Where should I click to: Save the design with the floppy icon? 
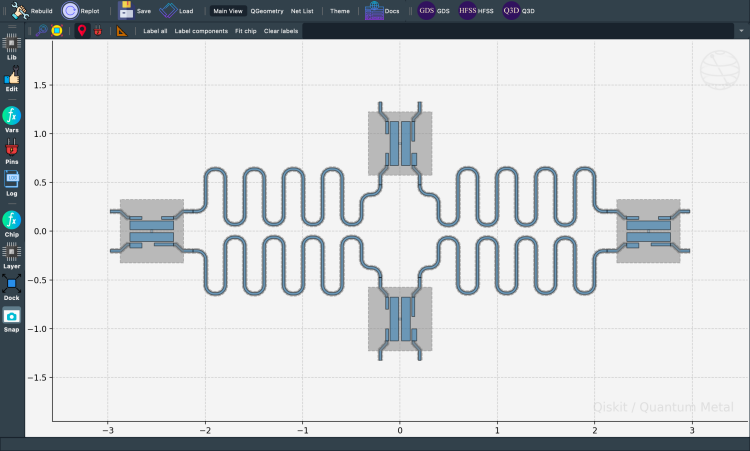click(134, 11)
